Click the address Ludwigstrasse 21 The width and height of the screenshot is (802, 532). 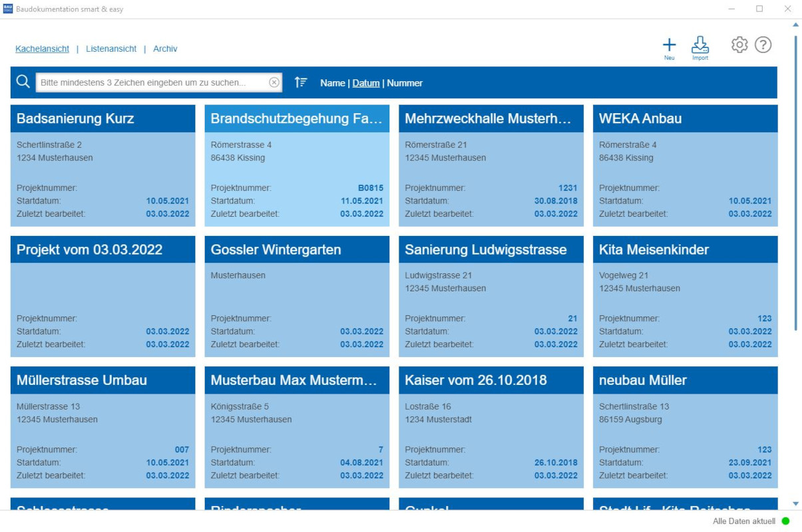pos(439,275)
